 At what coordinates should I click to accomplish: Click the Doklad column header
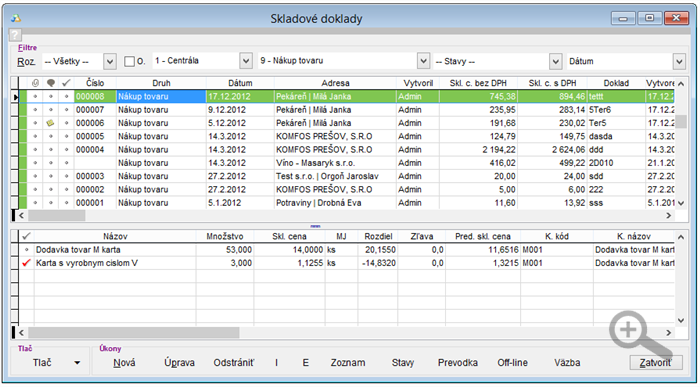pos(616,83)
